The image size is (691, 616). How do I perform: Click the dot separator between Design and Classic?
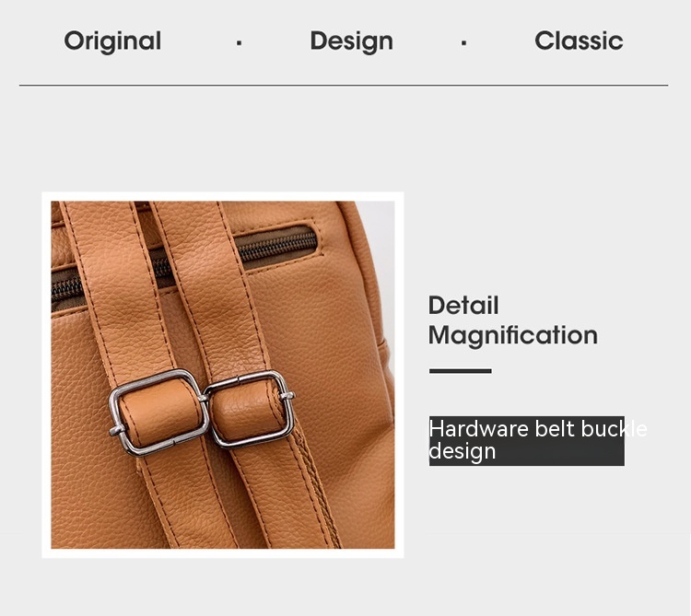463,42
